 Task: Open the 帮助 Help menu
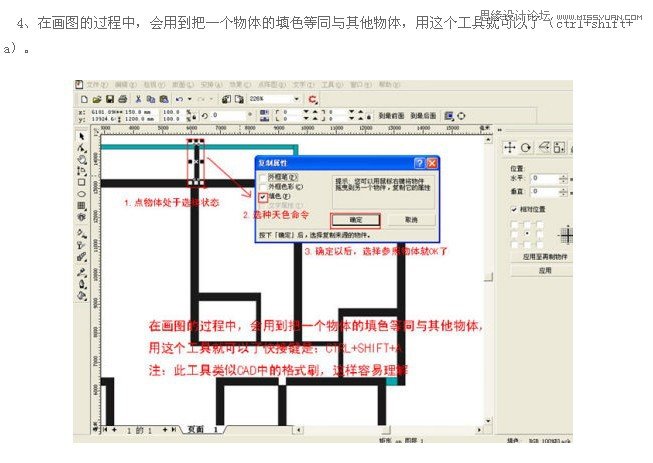[x=389, y=85]
